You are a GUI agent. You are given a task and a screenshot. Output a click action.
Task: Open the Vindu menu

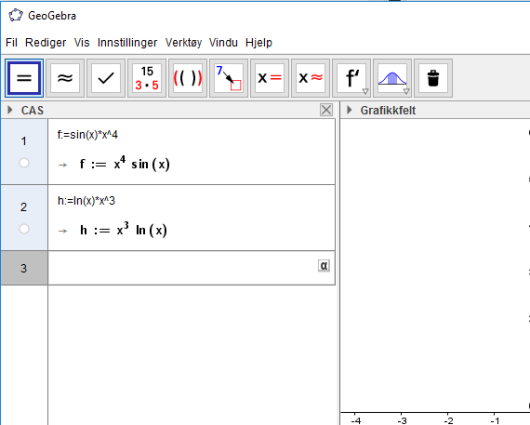click(223, 43)
